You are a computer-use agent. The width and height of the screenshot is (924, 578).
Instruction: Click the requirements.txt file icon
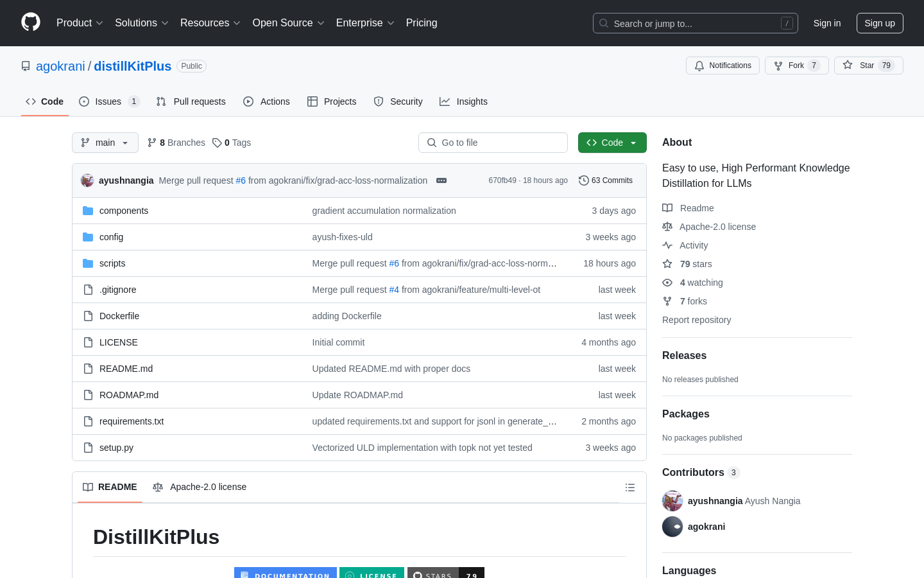88,421
